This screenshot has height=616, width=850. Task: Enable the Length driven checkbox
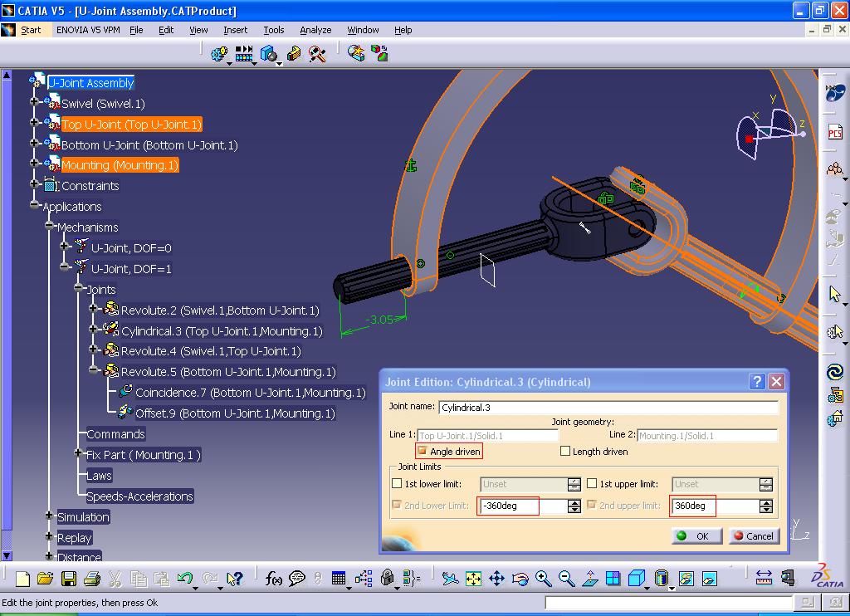tap(564, 451)
